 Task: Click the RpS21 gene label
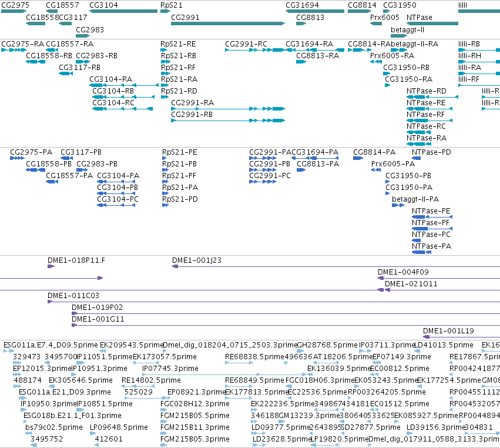[x=171, y=5]
